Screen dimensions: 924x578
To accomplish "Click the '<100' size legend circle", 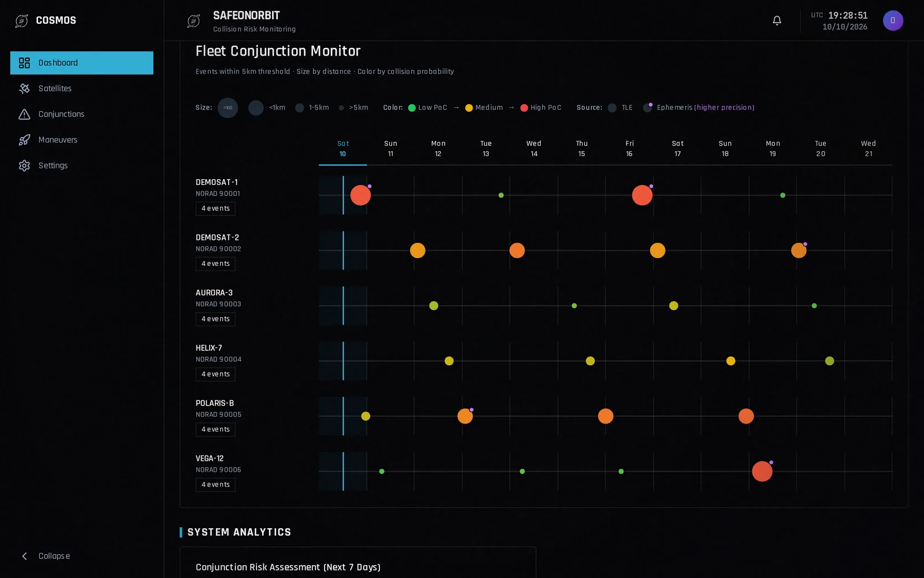I will point(228,108).
